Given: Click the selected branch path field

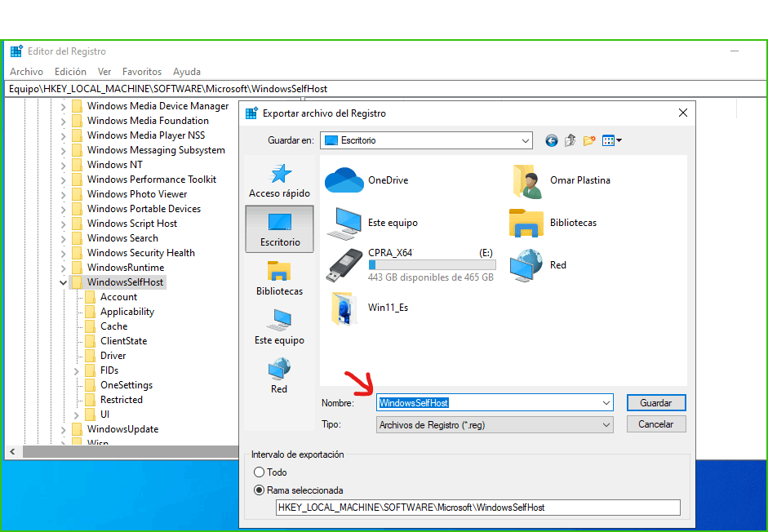Looking at the screenshot, I should pos(478,508).
